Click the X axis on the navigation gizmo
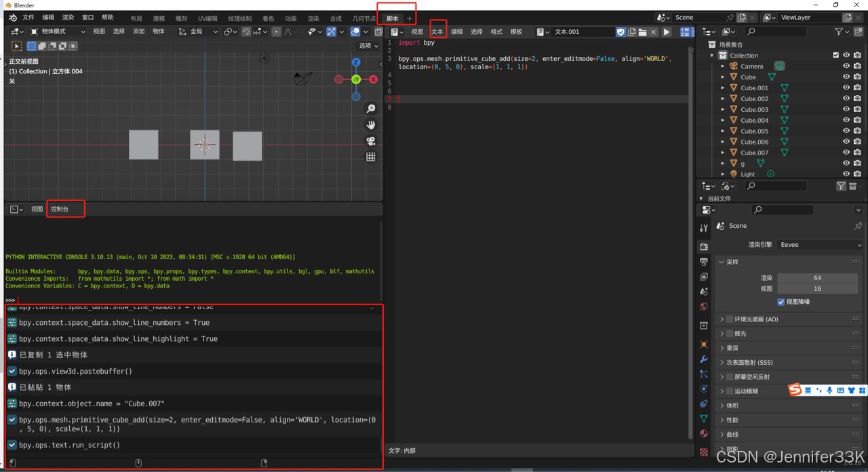The width and height of the screenshot is (868, 472). coord(373,79)
